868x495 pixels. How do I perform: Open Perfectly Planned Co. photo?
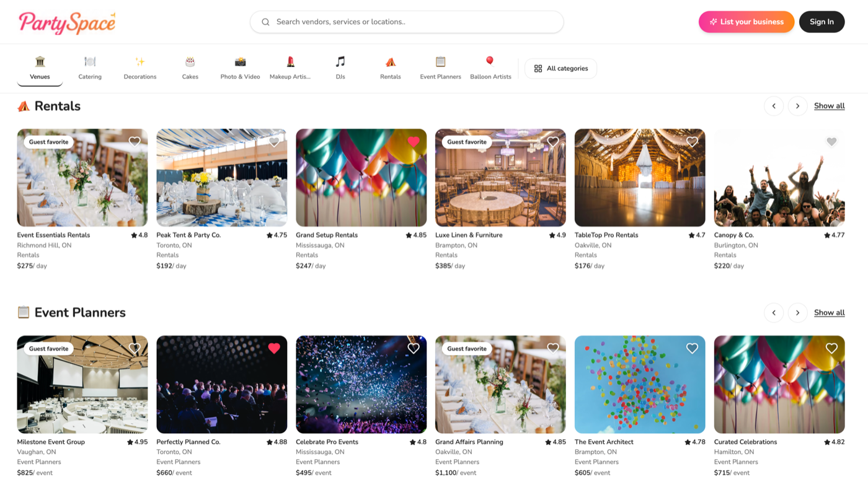pyautogui.click(x=222, y=385)
